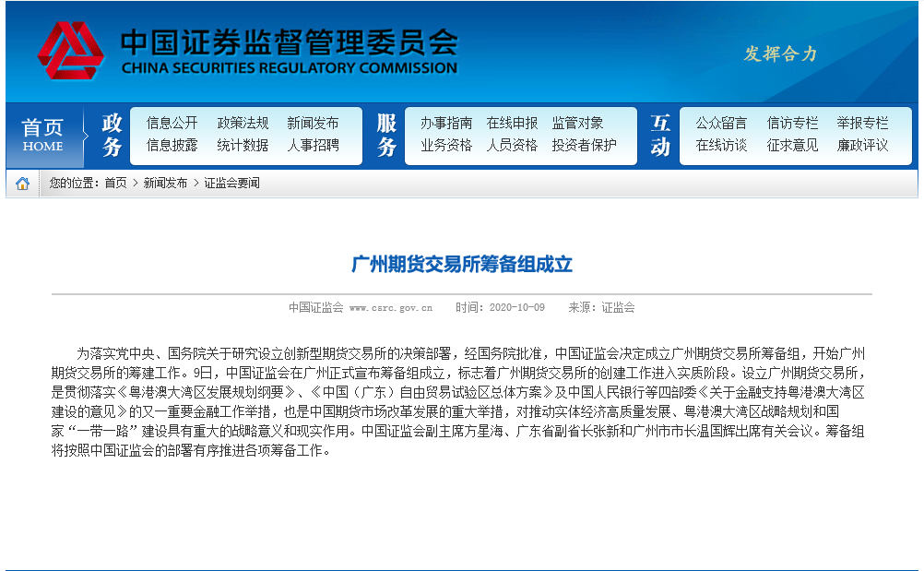Open 办事指南 under 服务
This screenshot has height=571, width=924.
pyautogui.click(x=446, y=124)
